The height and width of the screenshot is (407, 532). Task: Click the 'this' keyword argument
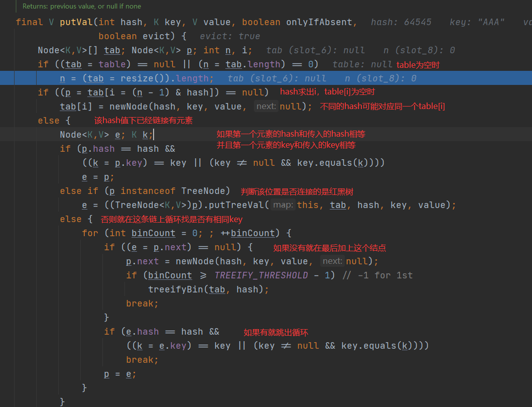click(x=308, y=205)
